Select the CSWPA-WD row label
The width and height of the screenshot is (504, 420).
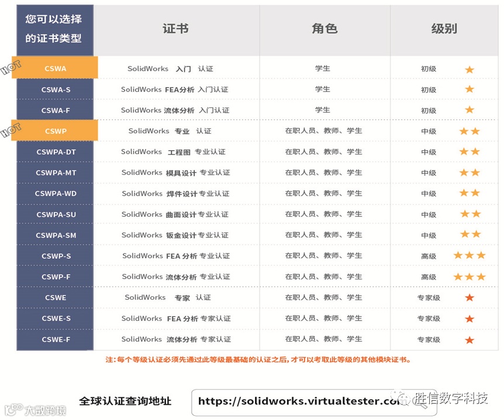coord(56,193)
